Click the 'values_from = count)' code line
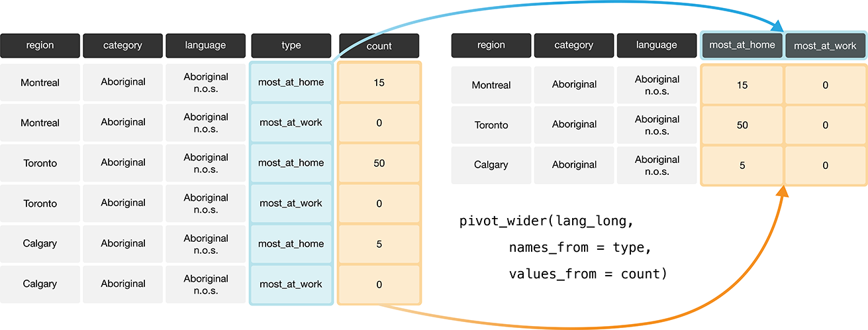This screenshot has height=330, width=868. tap(588, 274)
